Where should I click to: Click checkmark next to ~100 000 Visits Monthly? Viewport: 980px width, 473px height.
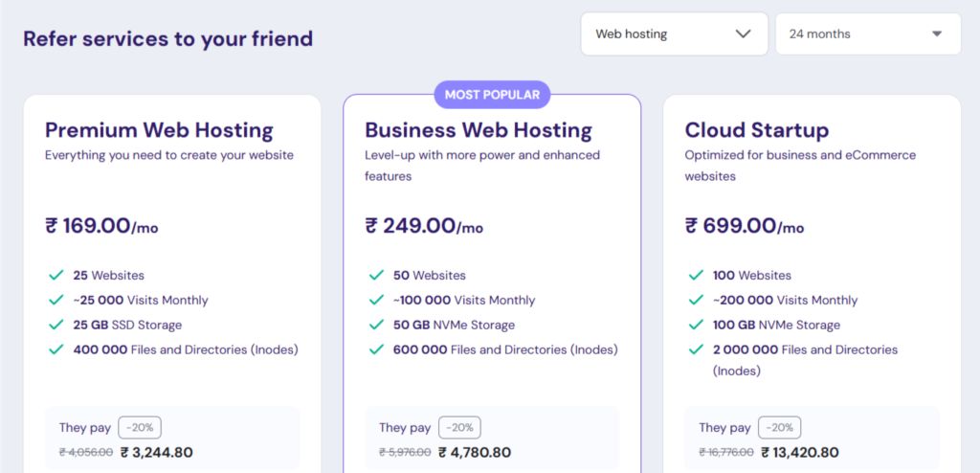point(373,301)
